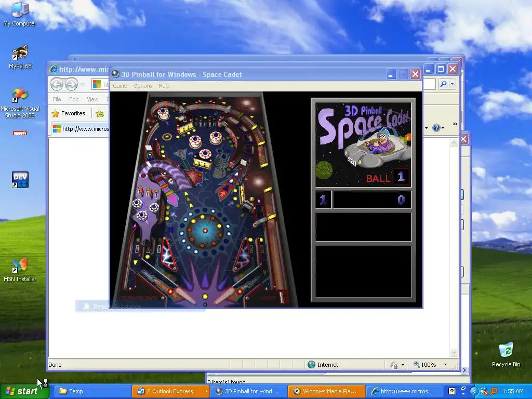Click the Start button
This screenshot has width=532, height=399.
(24, 391)
